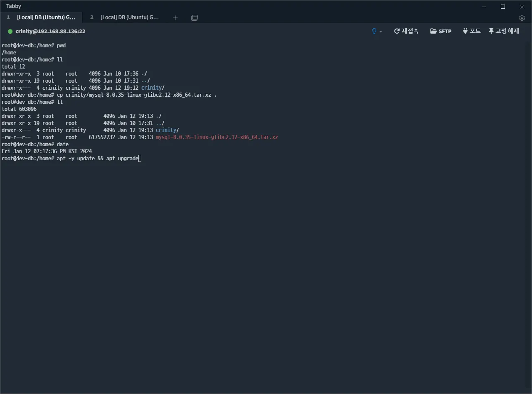The height and width of the screenshot is (394, 532).
Task: Click the 'Fri Jan 12 07:17:36 PM KST 2024' output
Action: (x=47, y=151)
